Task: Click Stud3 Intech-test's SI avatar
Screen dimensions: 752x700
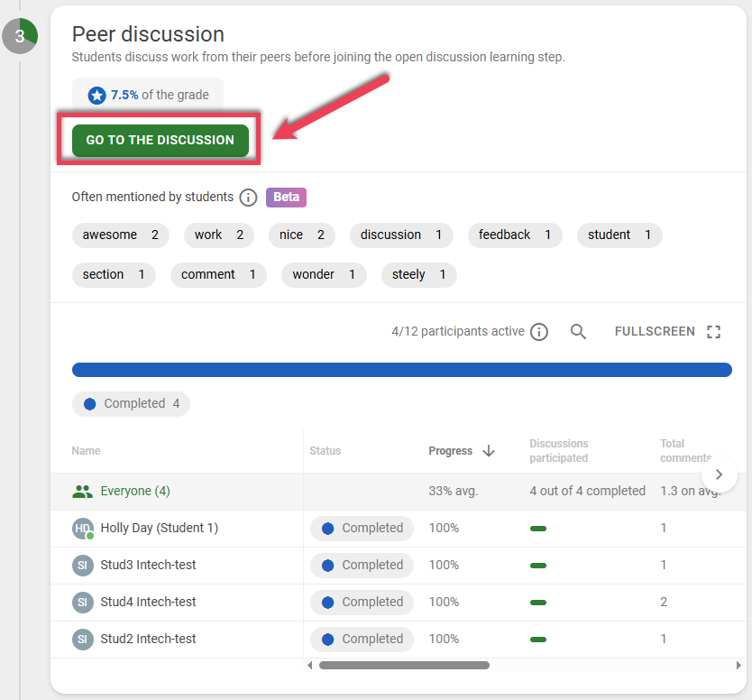Action: pos(82,565)
